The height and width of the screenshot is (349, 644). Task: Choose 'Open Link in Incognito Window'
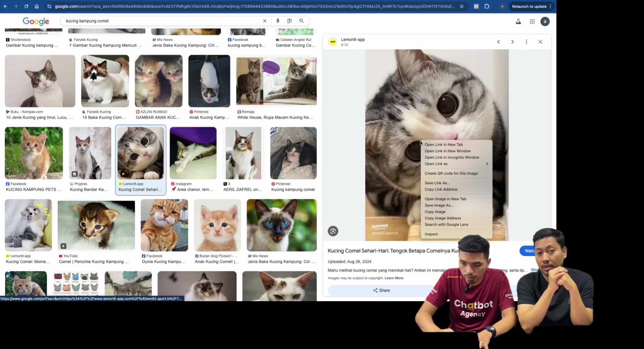click(456, 157)
